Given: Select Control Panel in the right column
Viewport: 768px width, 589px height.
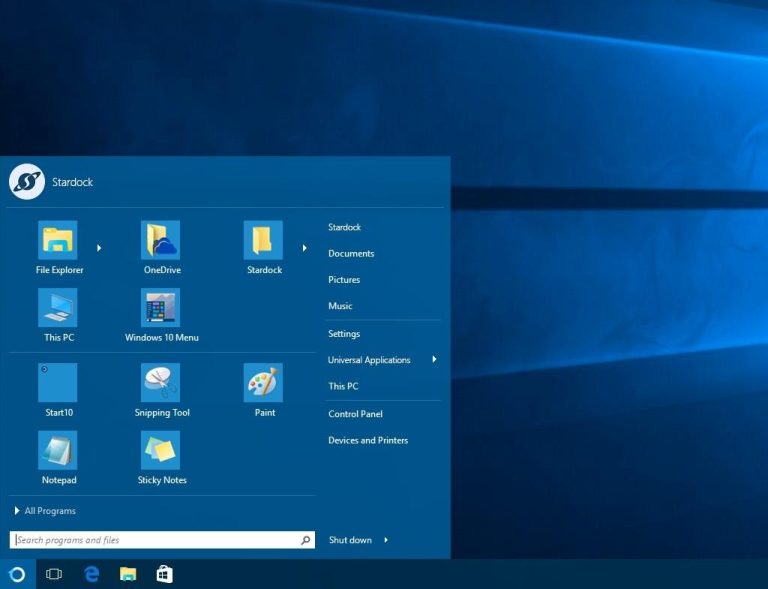Looking at the screenshot, I should (355, 414).
